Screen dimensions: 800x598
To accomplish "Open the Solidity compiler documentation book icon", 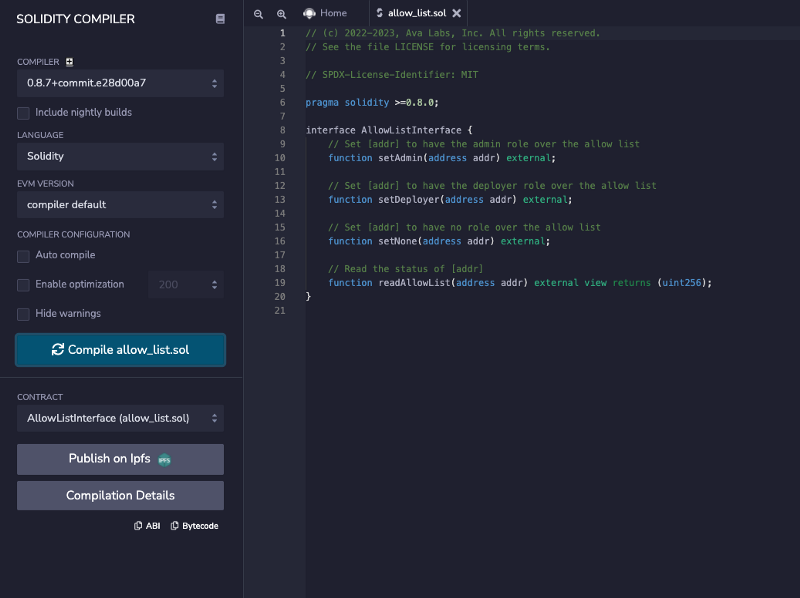I will (x=220, y=19).
